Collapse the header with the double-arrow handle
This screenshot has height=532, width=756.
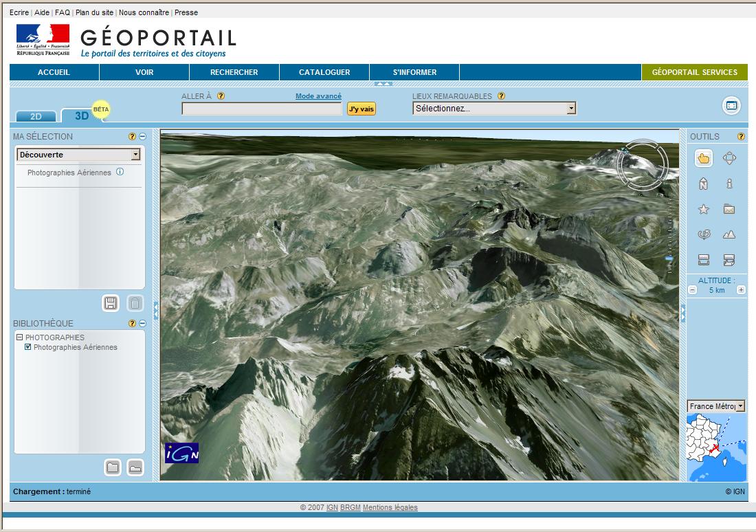(383, 84)
